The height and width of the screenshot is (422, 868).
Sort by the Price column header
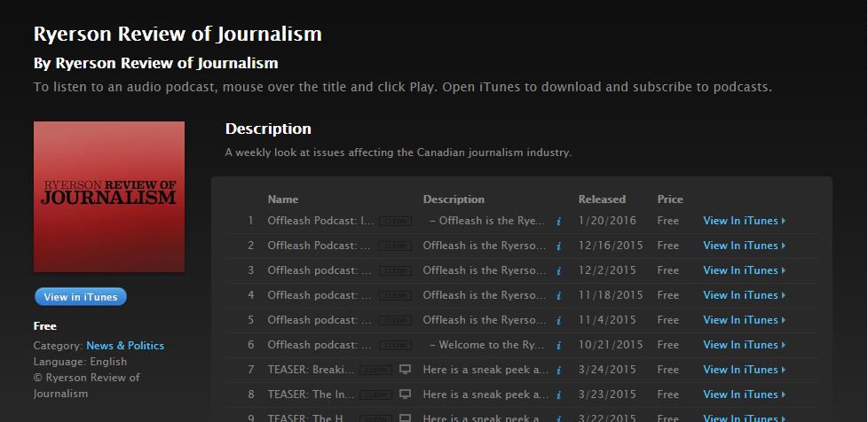click(x=670, y=199)
